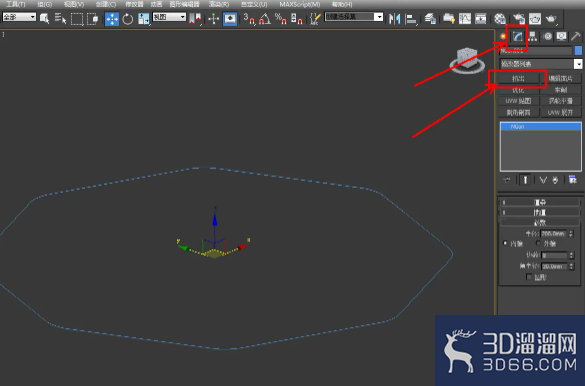Screen dimensions: 585x386
Task: Toggle Spinner Snap icon
Action: [x=297, y=18]
